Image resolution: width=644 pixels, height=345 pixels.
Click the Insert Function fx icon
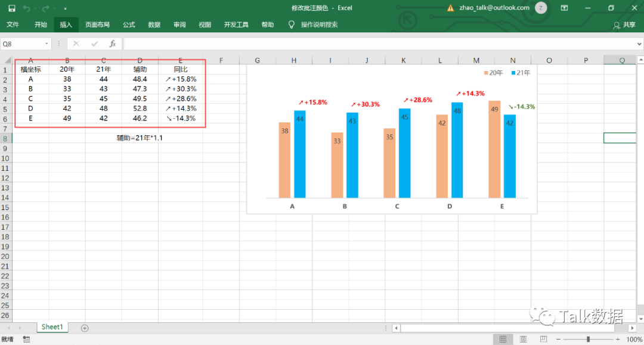tap(112, 44)
